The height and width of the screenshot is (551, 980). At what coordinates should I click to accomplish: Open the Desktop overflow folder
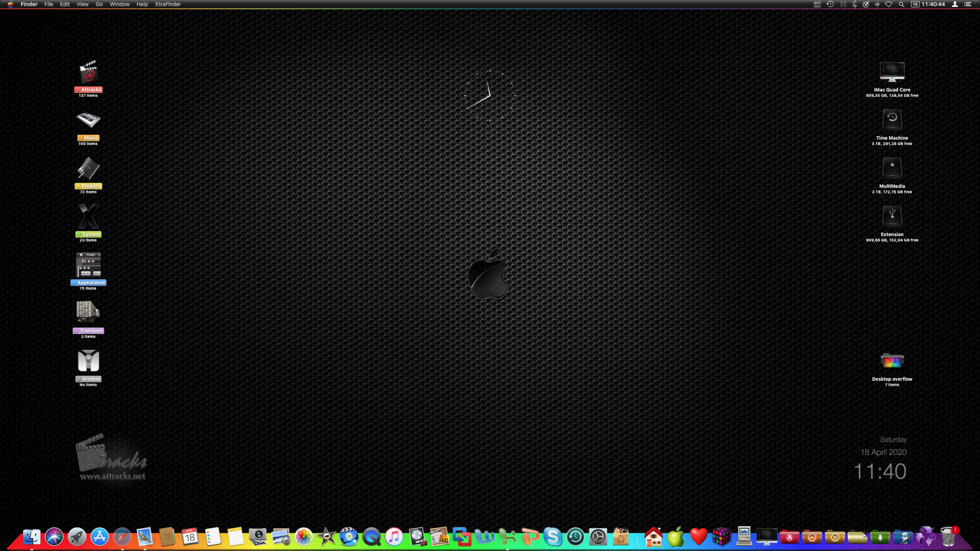pos(892,361)
